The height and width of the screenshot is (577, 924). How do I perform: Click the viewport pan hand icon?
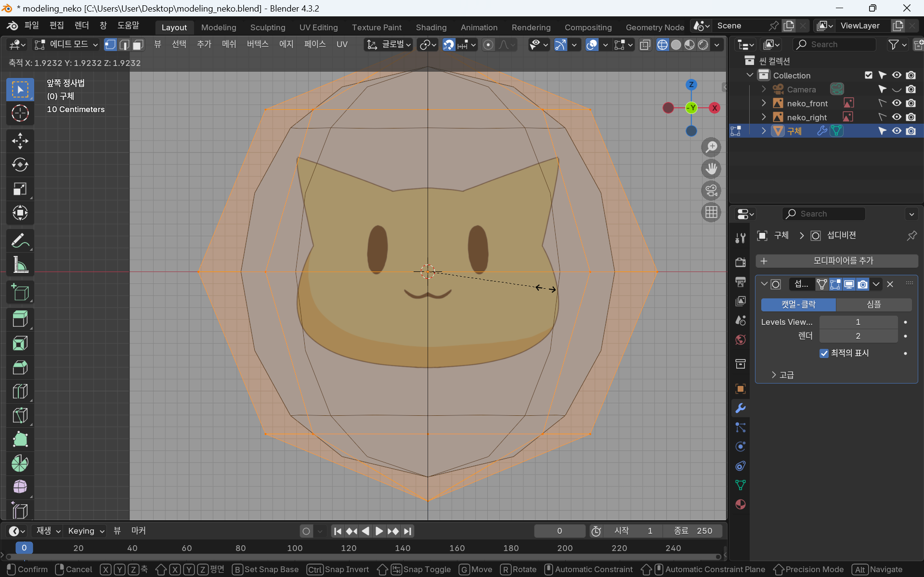point(711,169)
